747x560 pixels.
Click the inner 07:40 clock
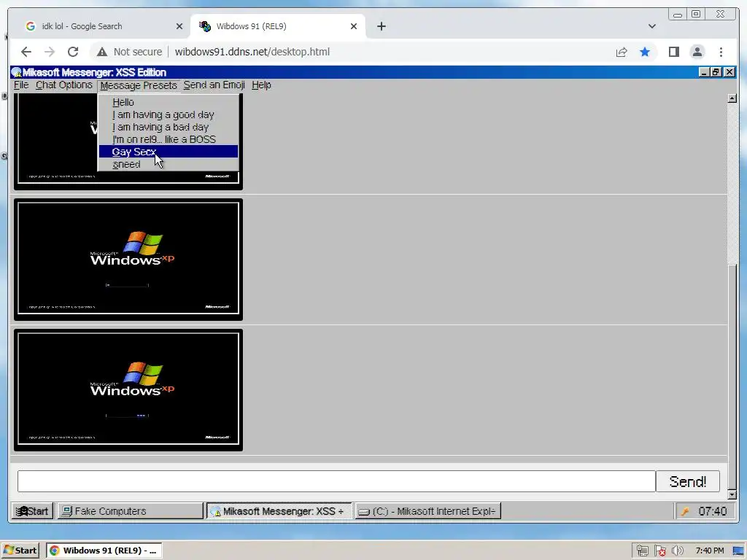coord(712,511)
